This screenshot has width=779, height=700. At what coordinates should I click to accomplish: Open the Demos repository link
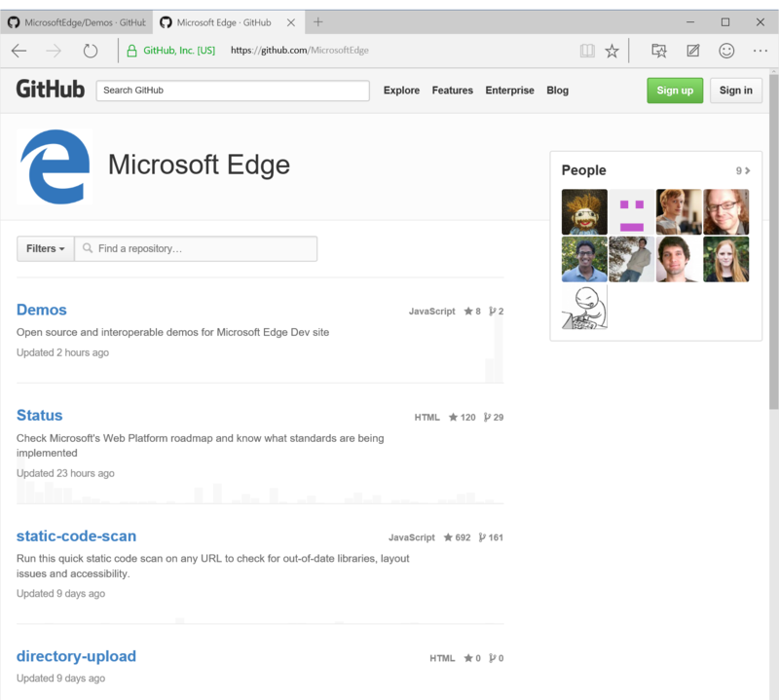(x=42, y=310)
